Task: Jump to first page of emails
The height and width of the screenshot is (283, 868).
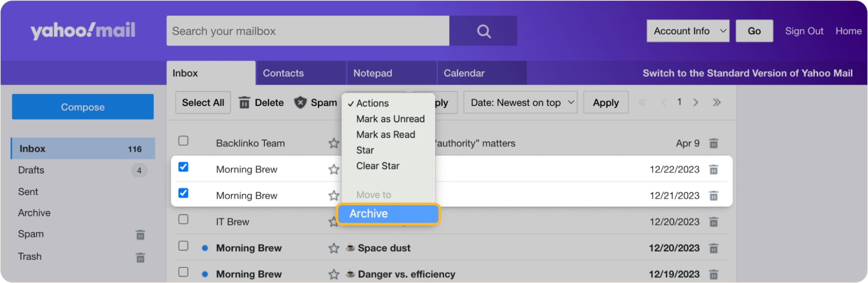Action: point(642,102)
